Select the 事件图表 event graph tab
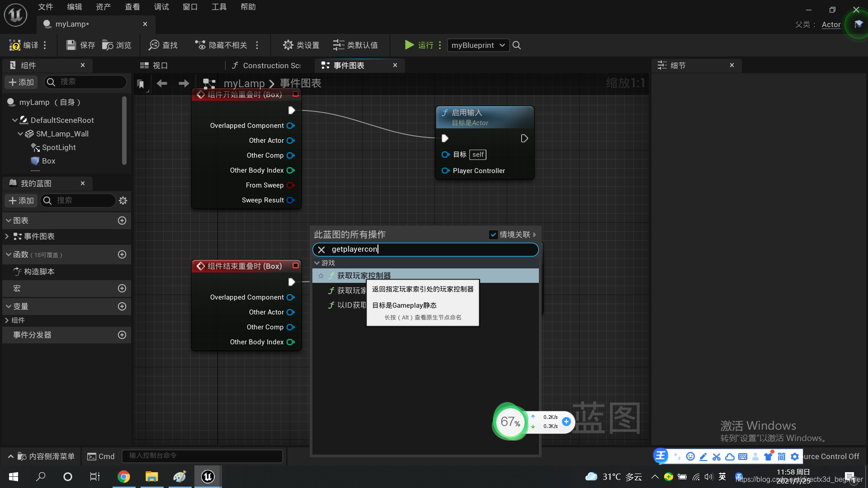Viewport: 868px width, 488px height. (352, 65)
